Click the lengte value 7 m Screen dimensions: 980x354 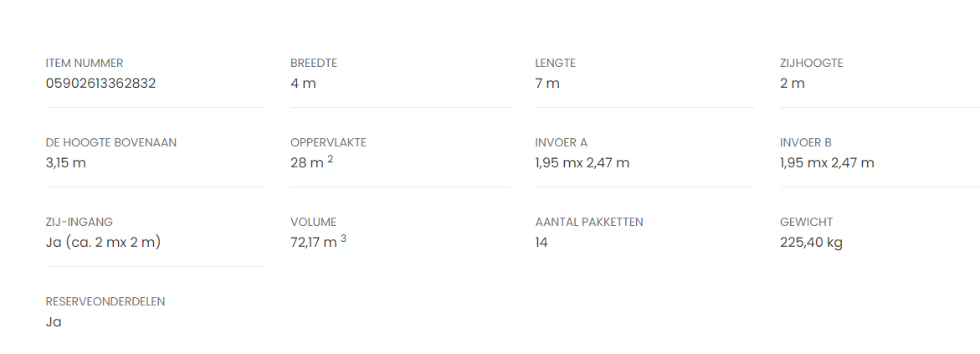point(547,84)
